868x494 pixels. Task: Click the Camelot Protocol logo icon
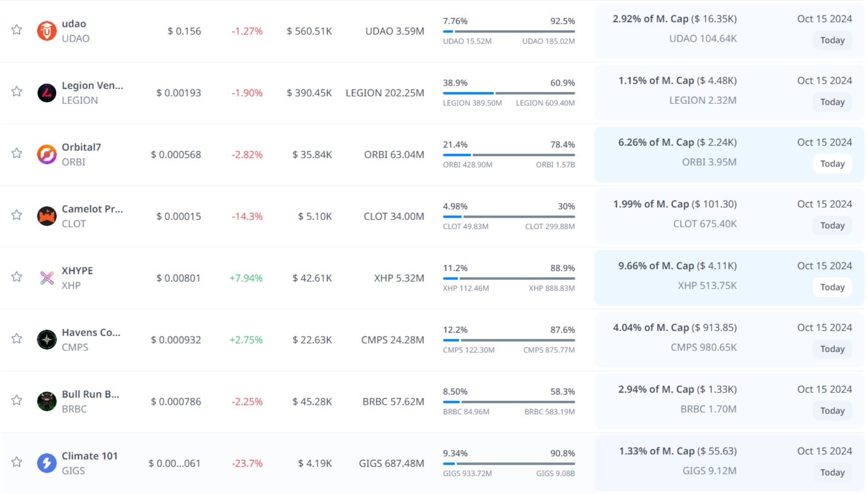click(x=47, y=216)
